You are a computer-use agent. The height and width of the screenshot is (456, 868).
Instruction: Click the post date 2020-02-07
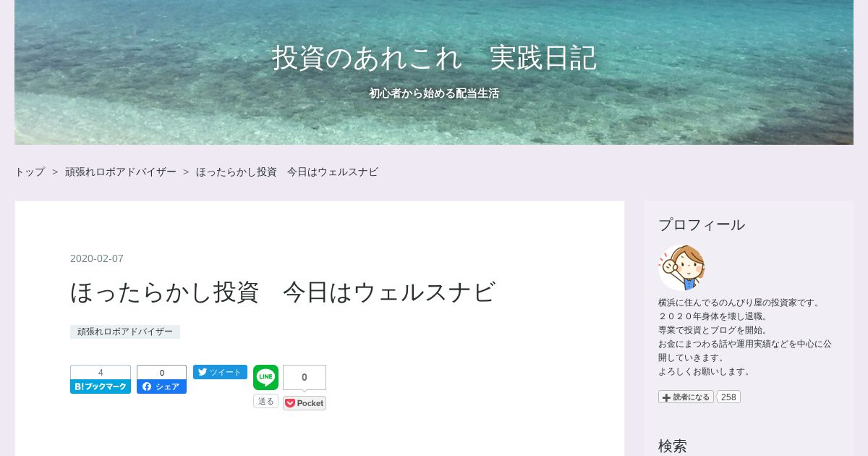pyautogui.click(x=97, y=258)
